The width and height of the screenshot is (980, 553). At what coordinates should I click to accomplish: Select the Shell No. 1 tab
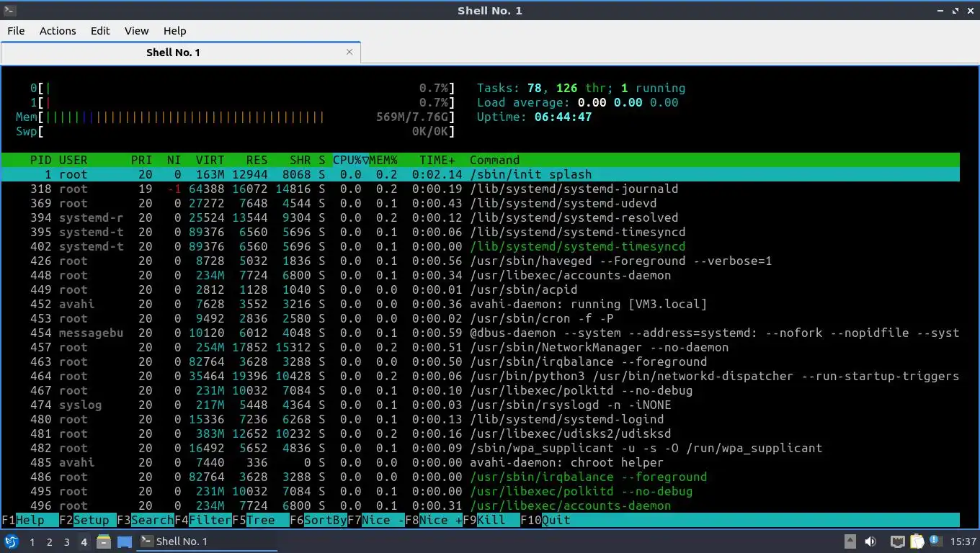pos(180,53)
